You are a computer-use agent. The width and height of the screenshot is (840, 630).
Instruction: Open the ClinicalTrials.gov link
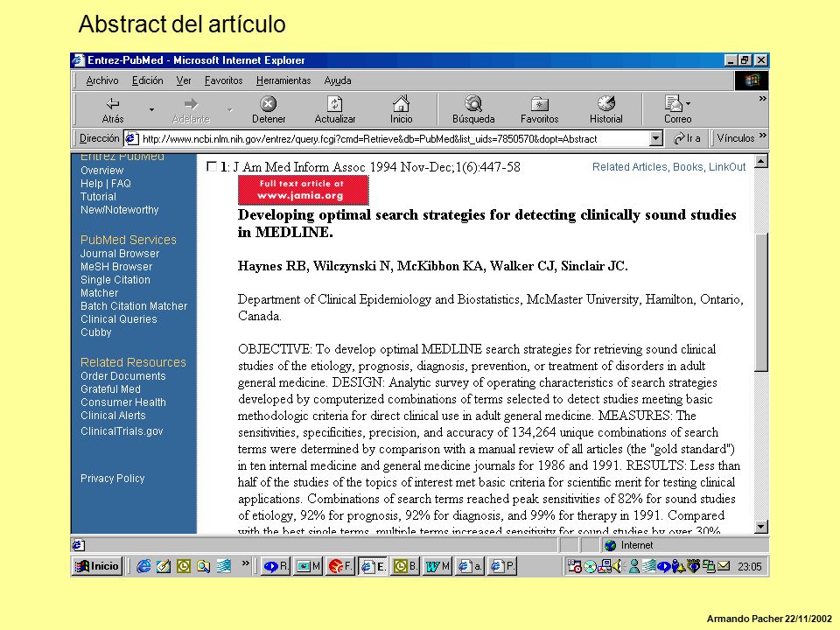coord(122,431)
